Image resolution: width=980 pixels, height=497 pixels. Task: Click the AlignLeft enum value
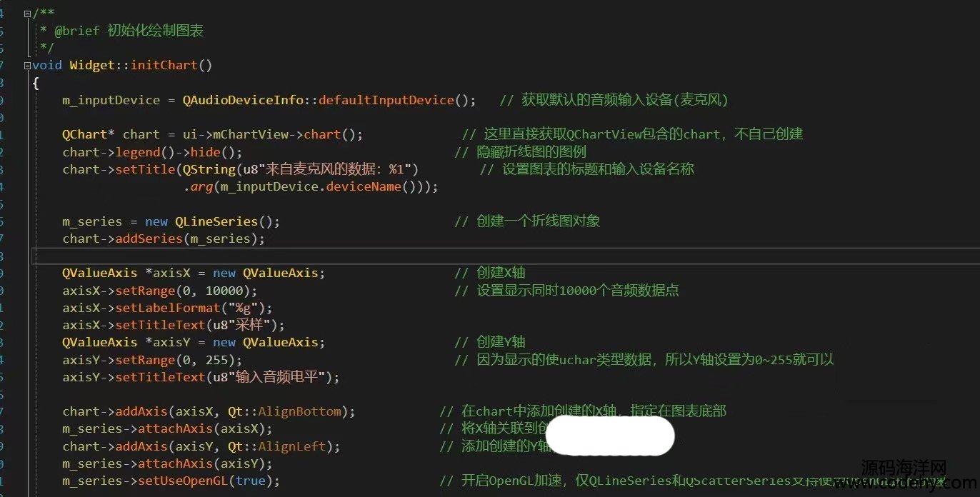pyautogui.click(x=291, y=446)
